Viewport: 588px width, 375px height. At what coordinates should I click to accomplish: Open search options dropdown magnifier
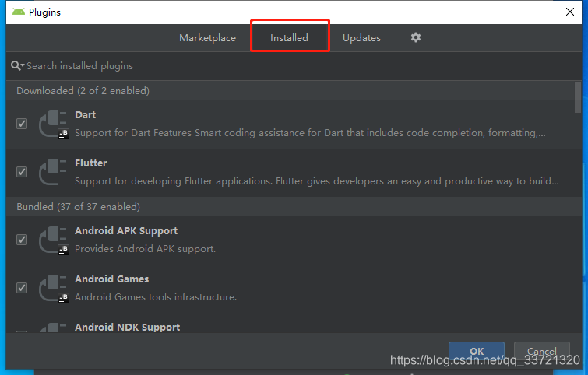17,66
